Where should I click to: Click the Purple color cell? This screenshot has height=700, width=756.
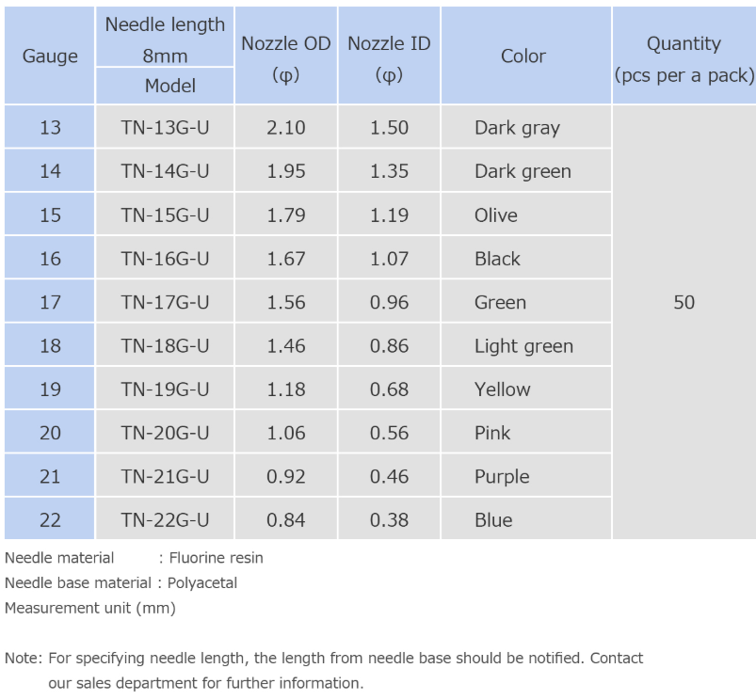click(502, 477)
